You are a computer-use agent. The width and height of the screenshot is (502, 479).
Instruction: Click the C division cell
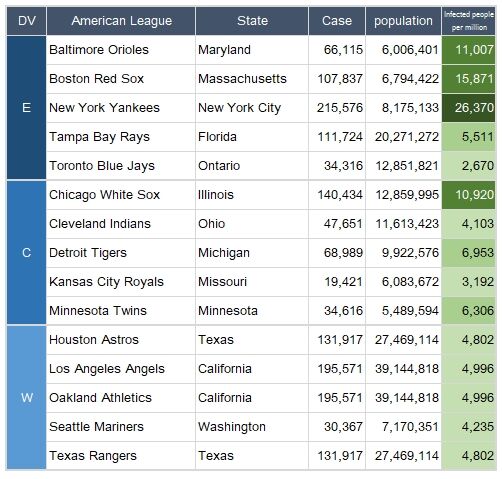(x=26, y=253)
